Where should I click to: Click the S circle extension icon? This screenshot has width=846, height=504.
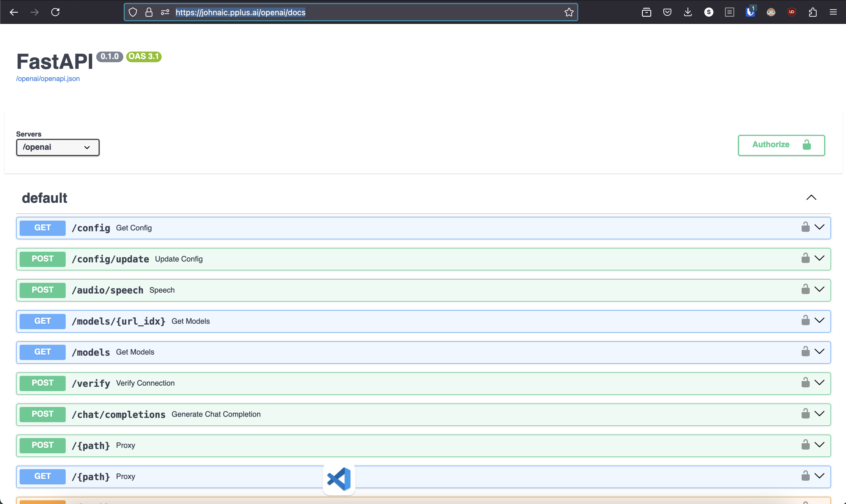pos(709,12)
